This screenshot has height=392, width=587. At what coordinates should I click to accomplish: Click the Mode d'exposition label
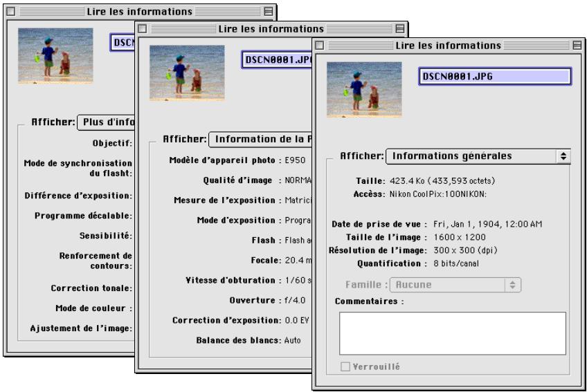[x=239, y=221]
